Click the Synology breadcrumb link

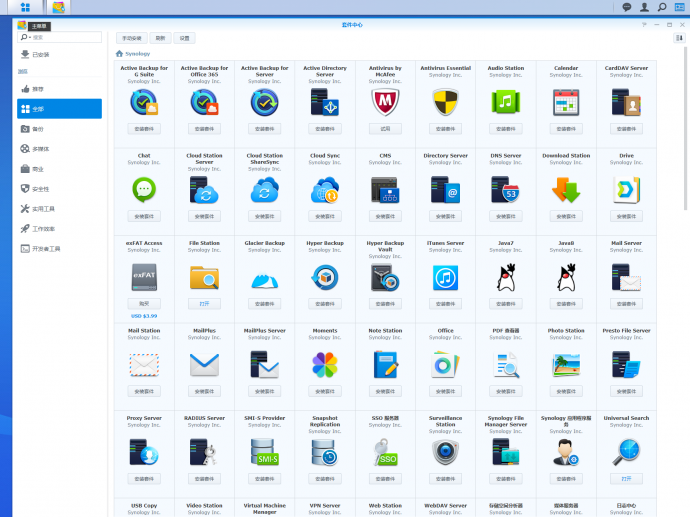[x=137, y=54]
